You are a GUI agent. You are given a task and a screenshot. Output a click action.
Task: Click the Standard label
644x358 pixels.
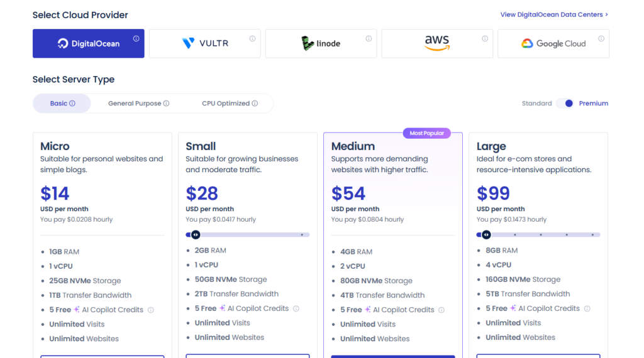(x=536, y=104)
